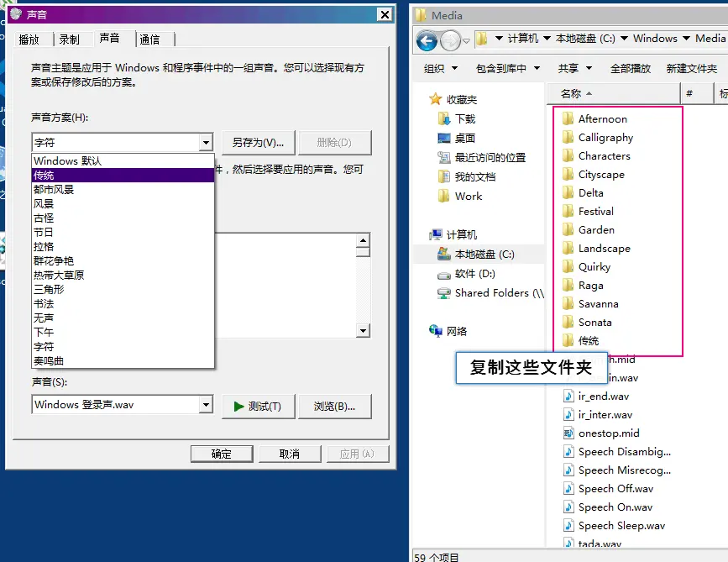
Task: Open the 声音方案 combo box arrow
Action: coord(206,143)
